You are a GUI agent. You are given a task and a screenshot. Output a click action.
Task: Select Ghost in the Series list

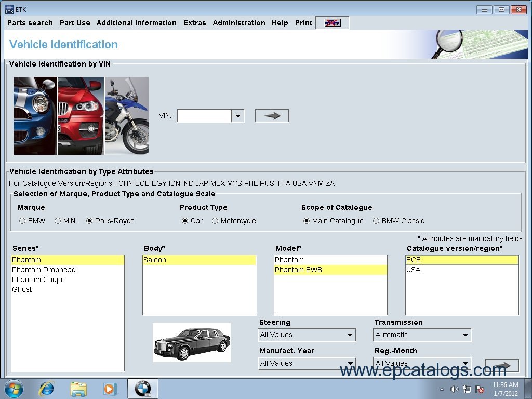68,289
